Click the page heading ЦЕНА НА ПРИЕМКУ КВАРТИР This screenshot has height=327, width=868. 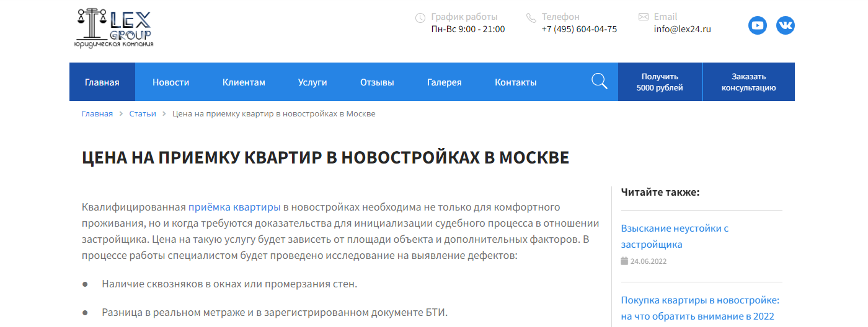coord(325,157)
